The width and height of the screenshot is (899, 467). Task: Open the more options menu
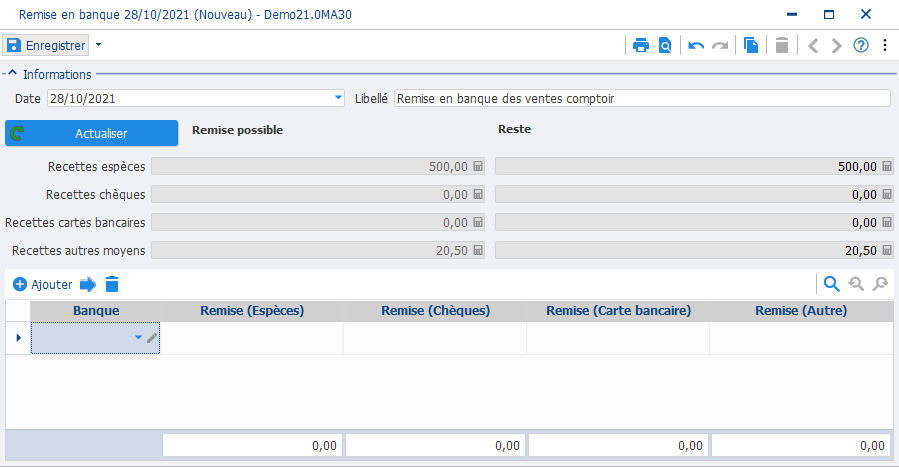tap(885, 45)
